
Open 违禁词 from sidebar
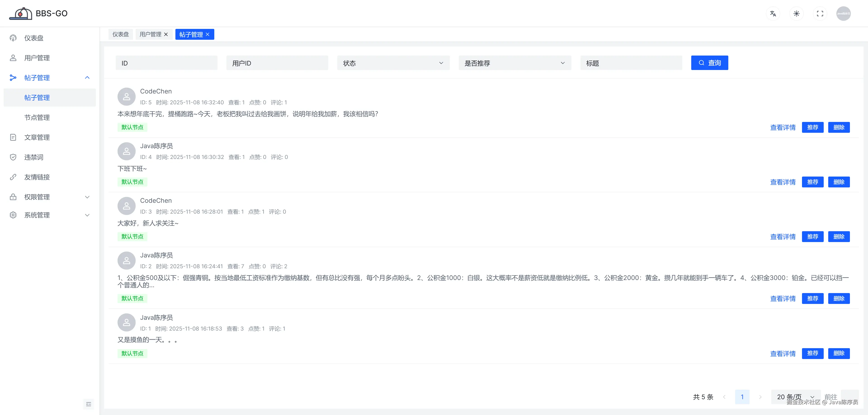pos(34,157)
